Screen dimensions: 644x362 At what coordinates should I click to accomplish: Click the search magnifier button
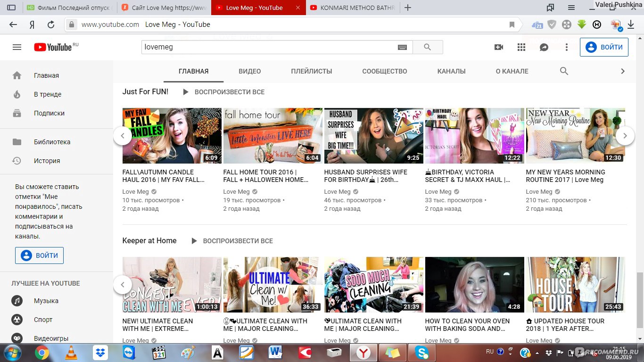(x=428, y=47)
